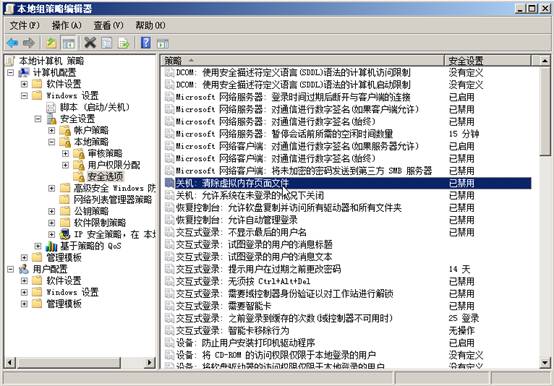Expand 软件设置 under 用户配置
Screen dimensions: 554x386
click(x=24, y=281)
